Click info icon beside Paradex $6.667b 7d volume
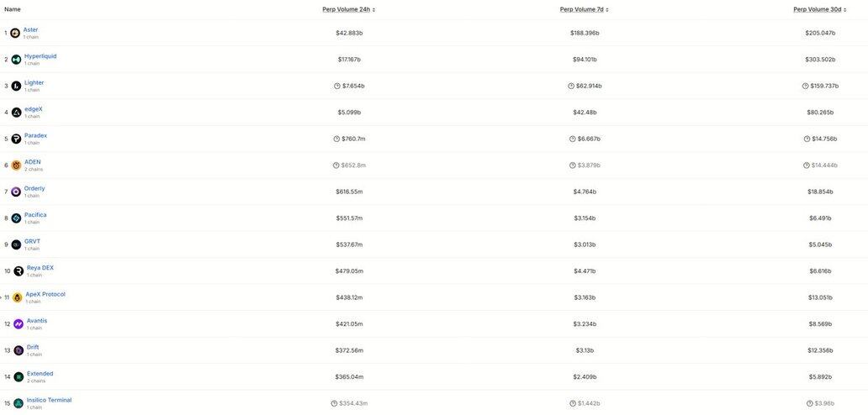 [x=573, y=139]
